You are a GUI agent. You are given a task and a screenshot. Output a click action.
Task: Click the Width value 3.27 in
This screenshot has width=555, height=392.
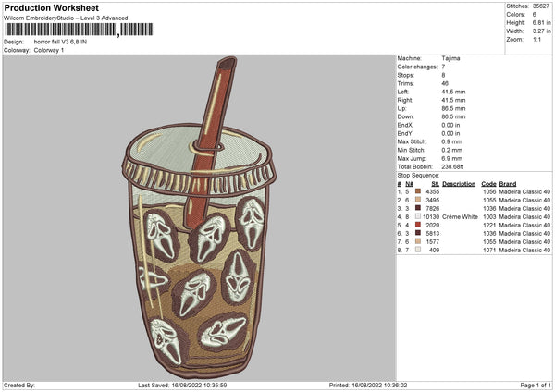(541, 31)
